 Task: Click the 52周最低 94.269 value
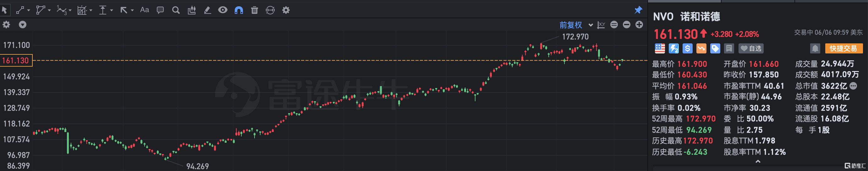pyautogui.click(x=699, y=130)
